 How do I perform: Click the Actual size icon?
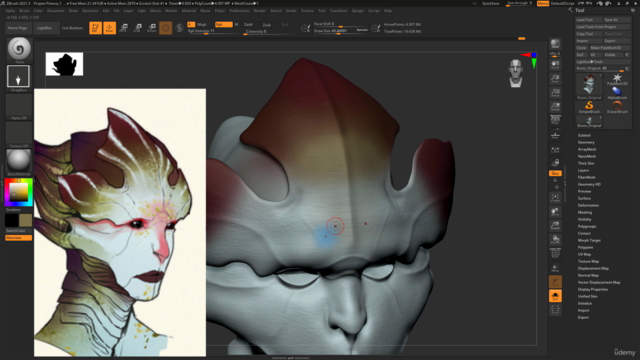click(555, 93)
